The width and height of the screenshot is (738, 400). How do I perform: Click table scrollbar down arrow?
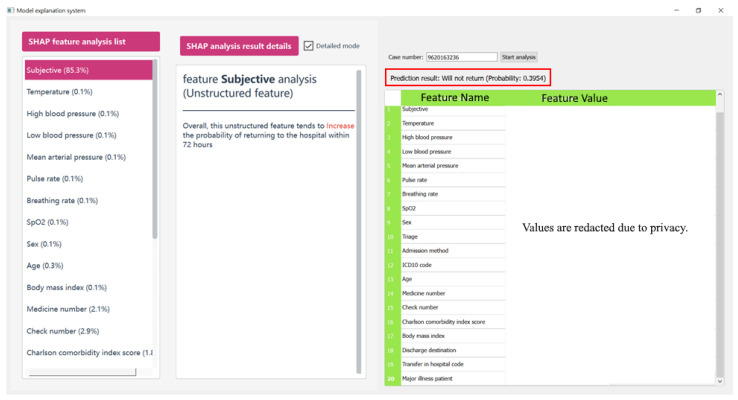720,381
